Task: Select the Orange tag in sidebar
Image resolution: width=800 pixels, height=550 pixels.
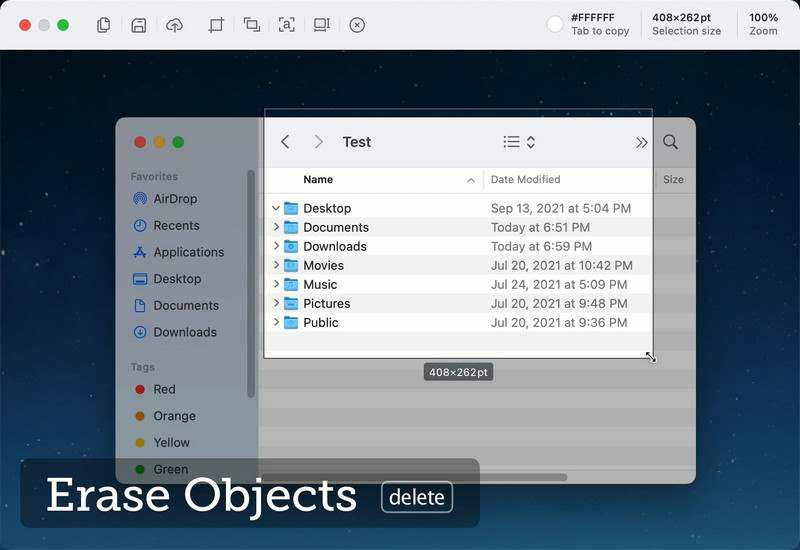Action: click(x=165, y=416)
